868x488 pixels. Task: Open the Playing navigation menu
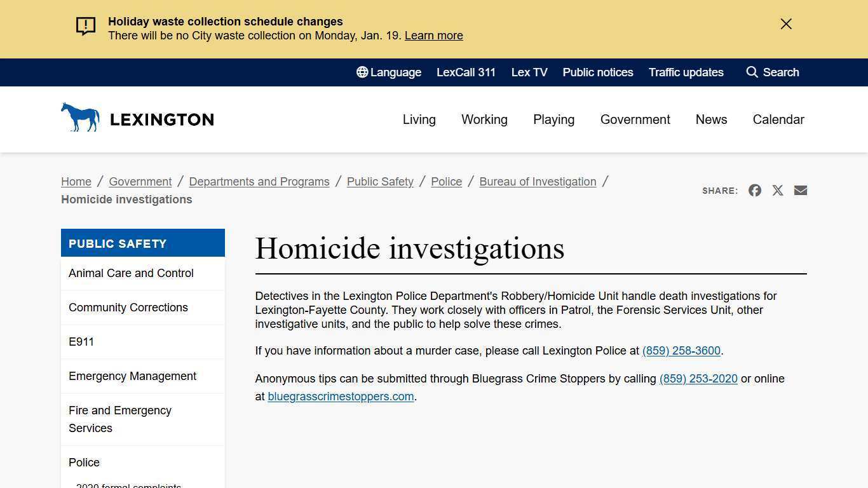pos(553,119)
